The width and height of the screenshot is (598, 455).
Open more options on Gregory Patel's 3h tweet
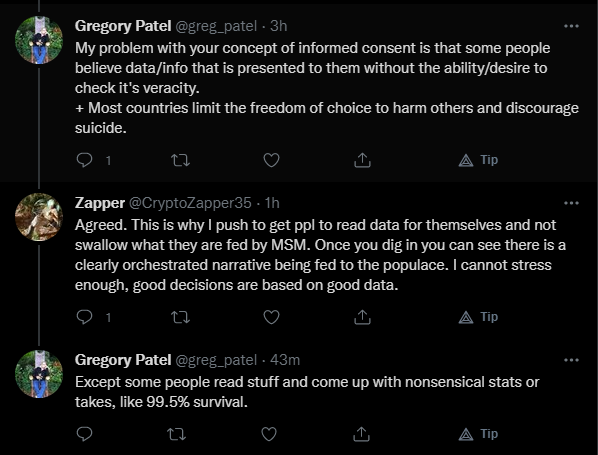pos(571,26)
